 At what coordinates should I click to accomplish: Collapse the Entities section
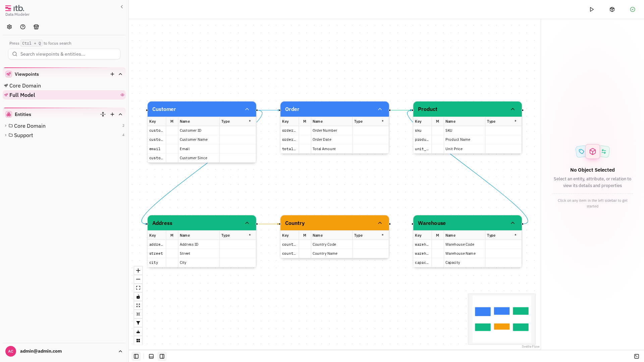tap(120, 114)
